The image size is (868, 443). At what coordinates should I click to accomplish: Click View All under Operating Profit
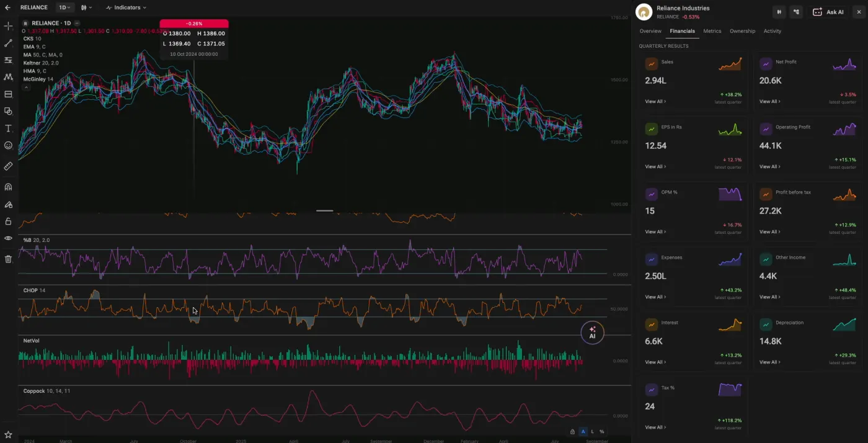pos(770,167)
